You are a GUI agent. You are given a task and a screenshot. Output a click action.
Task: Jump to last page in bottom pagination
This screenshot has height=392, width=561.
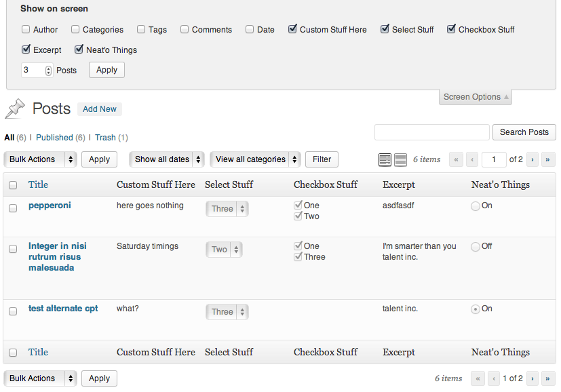(547, 378)
